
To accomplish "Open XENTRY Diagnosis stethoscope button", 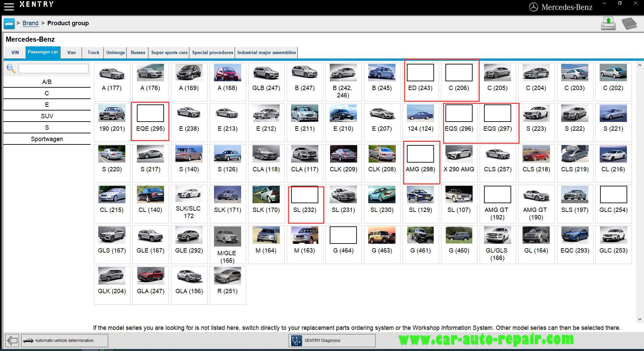I will (x=332, y=340).
